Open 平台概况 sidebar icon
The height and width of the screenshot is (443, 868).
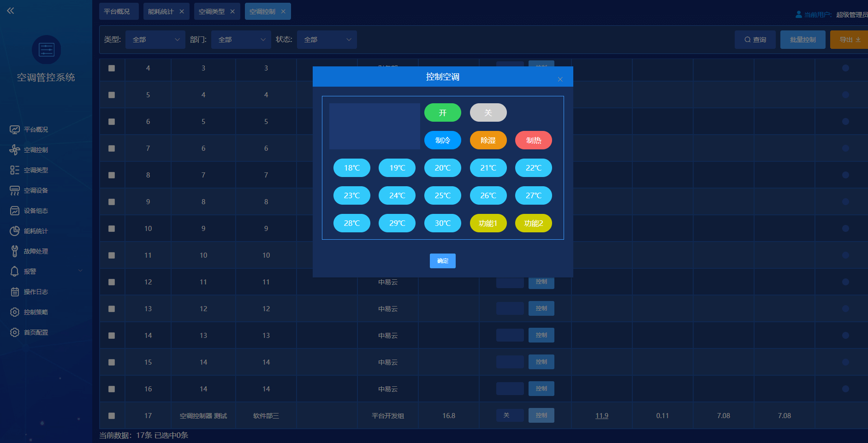coord(15,130)
